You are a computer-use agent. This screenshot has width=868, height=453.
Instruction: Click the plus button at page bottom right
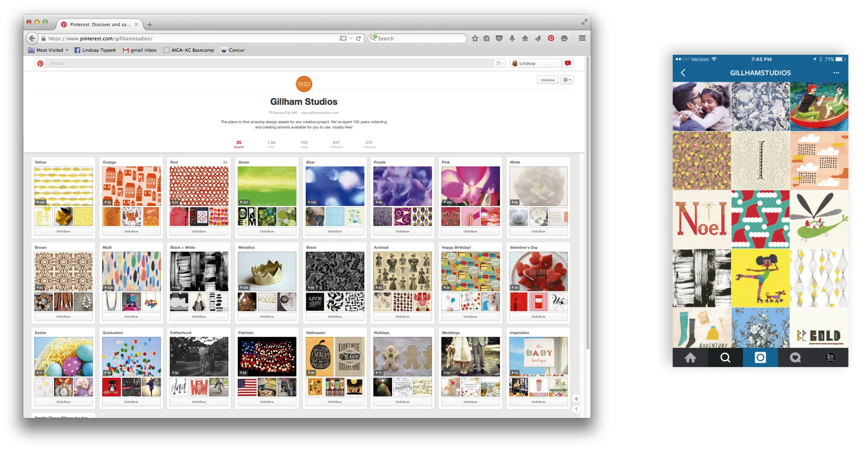pos(576,399)
